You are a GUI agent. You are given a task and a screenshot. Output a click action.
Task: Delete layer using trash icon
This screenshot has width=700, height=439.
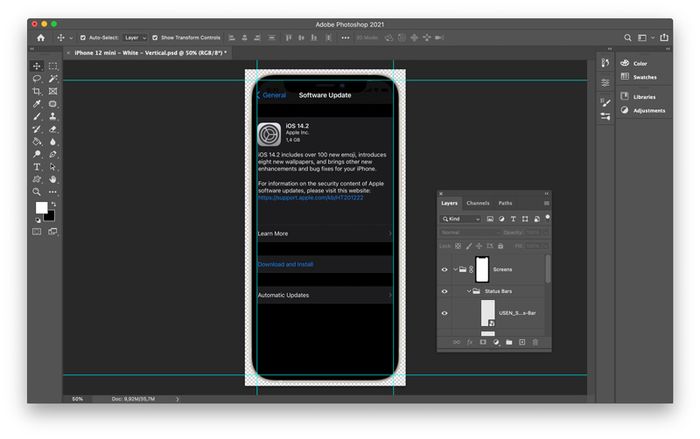(535, 342)
